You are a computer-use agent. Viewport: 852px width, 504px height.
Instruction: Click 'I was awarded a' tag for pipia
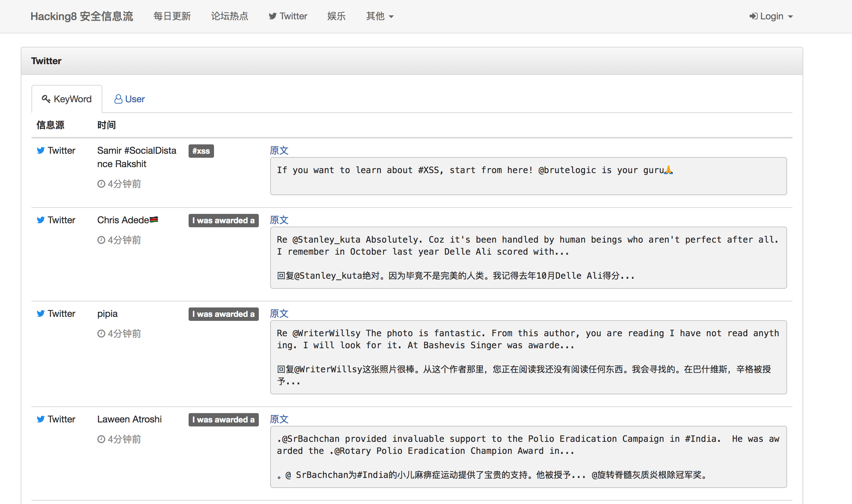tap(223, 314)
